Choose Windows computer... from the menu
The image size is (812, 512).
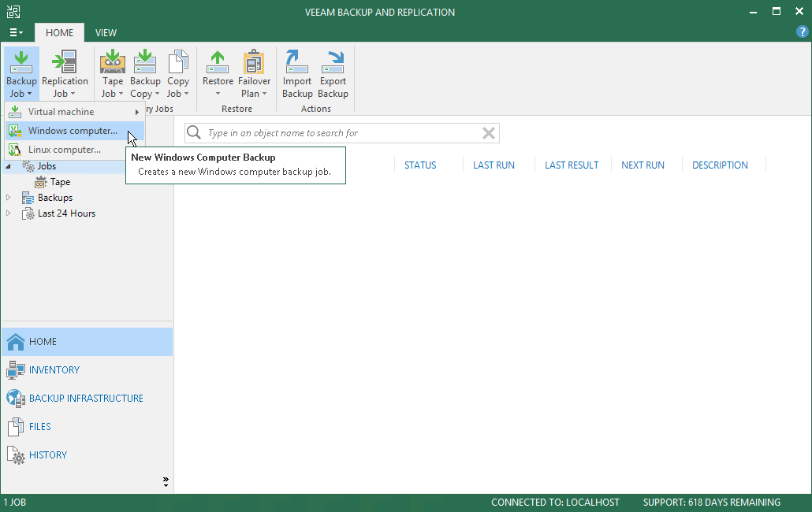75,131
